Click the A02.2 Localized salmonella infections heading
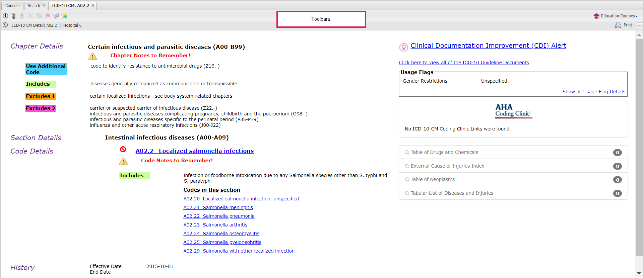The height and width of the screenshot is (278, 644). (x=194, y=151)
